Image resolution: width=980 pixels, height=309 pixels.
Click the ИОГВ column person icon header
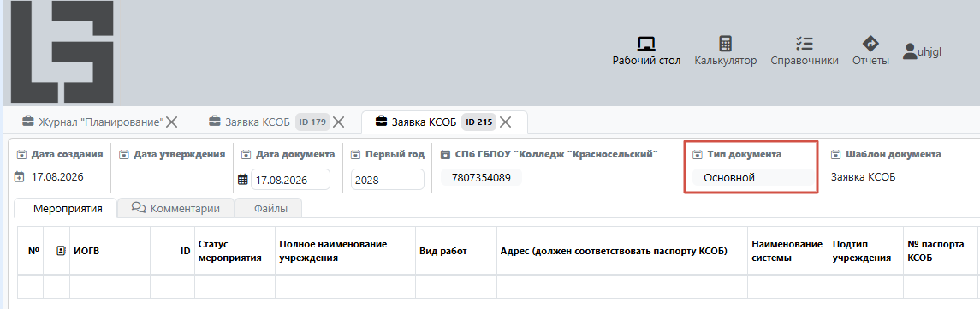coord(61,251)
